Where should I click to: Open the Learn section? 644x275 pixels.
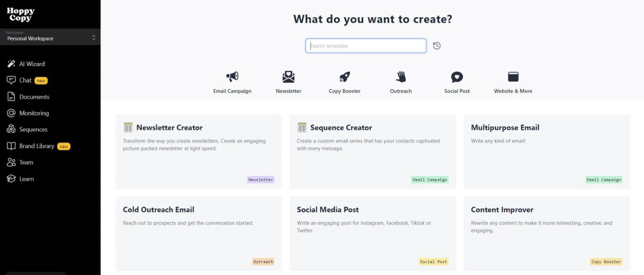point(26,178)
